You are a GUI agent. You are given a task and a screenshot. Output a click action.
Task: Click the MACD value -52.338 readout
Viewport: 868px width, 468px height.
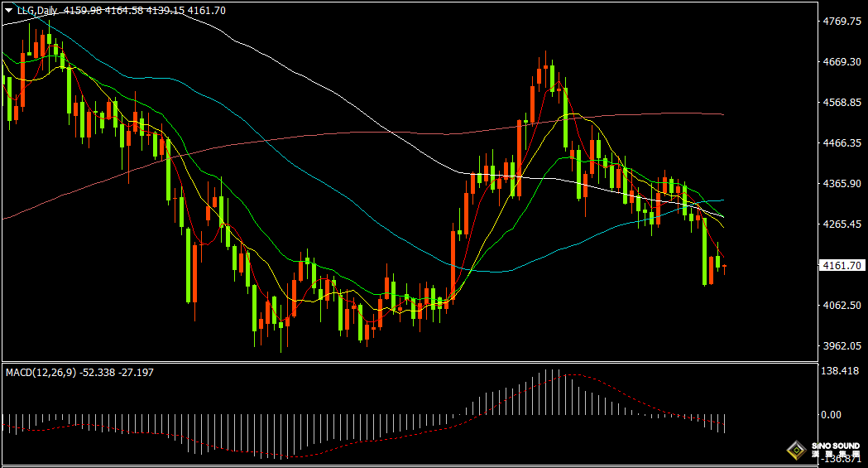[x=98, y=373]
